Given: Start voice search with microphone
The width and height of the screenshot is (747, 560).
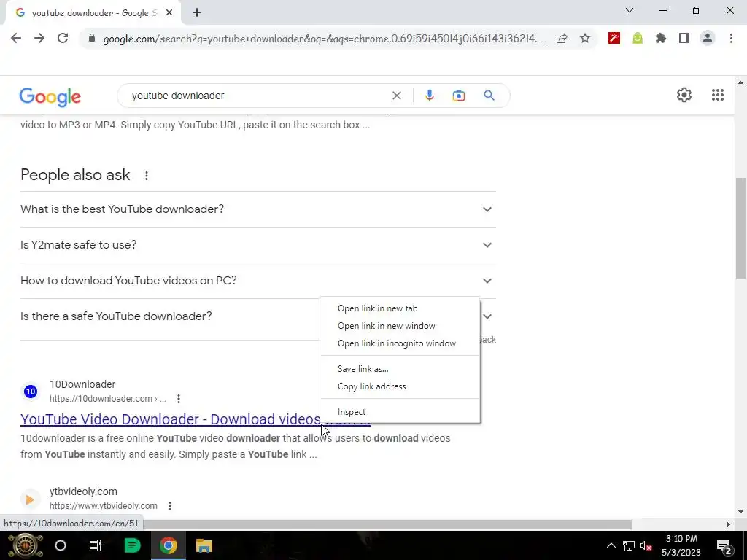Looking at the screenshot, I should [x=429, y=96].
